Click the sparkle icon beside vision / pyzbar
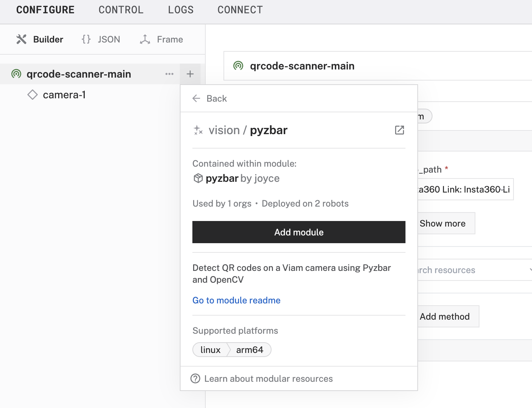The height and width of the screenshot is (408, 532). pos(198,130)
